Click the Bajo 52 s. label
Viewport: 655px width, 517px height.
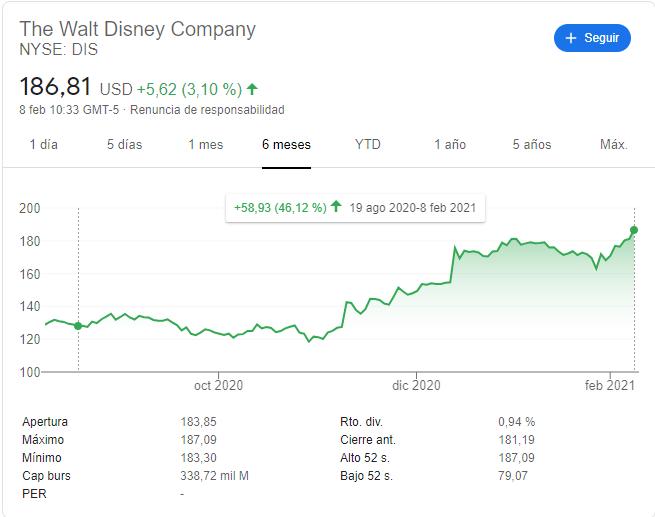pos(366,476)
